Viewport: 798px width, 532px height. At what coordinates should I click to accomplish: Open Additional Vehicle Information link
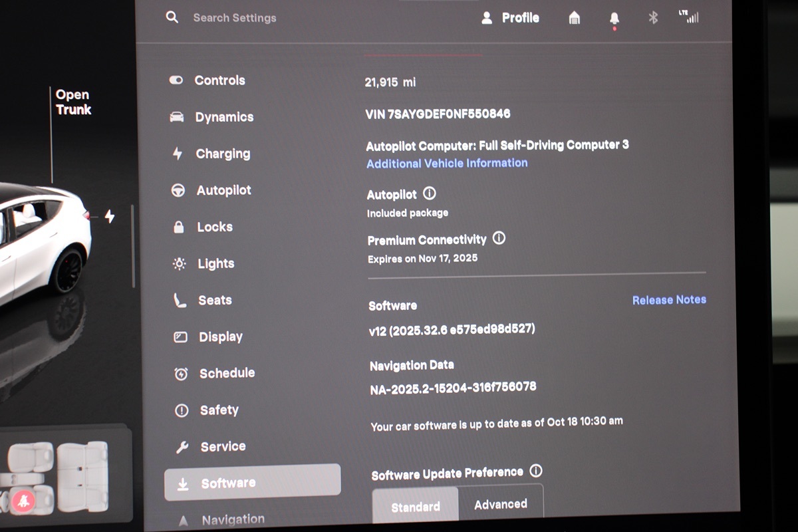[447, 163]
